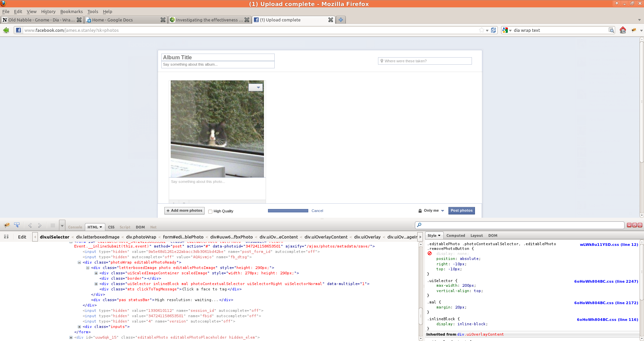Go back with the green arrow
Image resolution: width=644 pixels, height=341 pixels.
(x=6, y=30)
